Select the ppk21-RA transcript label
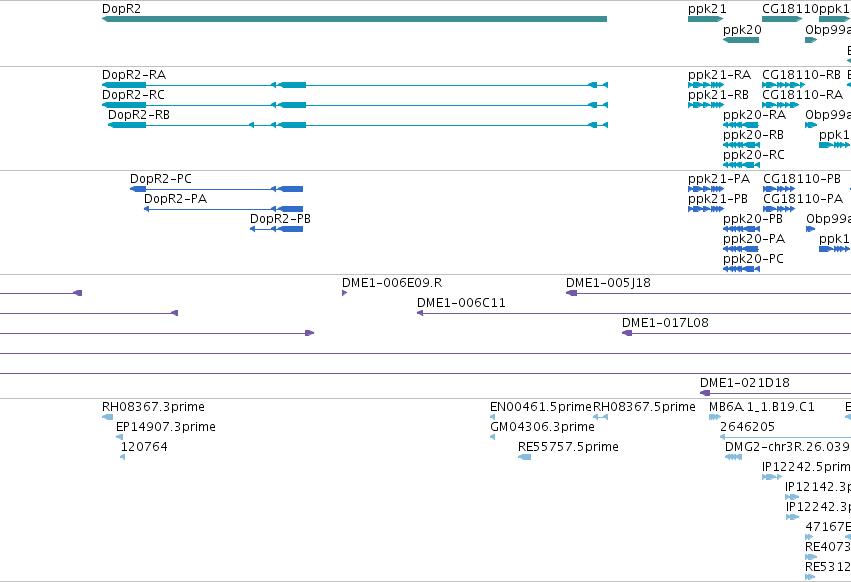 pos(720,75)
